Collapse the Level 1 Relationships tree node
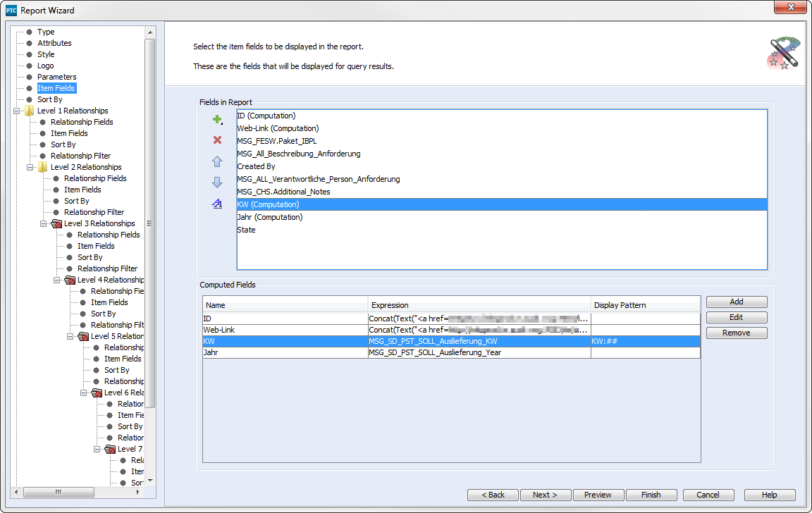The height and width of the screenshot is (513, 812). (17, 111)
